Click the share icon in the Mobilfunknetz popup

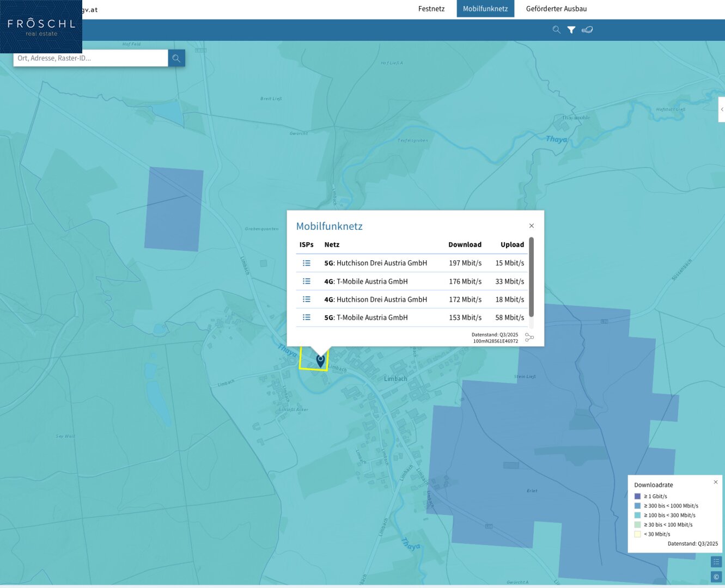[x=529, y=338]
